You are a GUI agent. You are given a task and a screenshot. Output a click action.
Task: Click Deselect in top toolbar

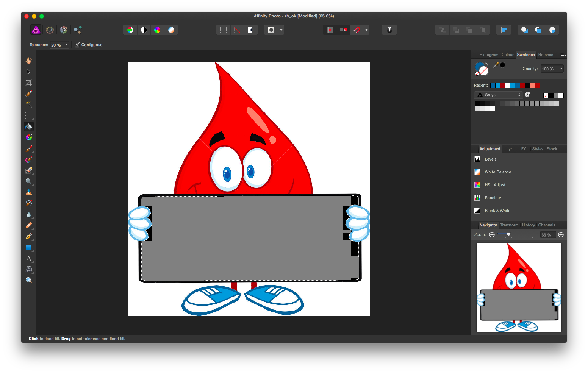pos(237,30)
